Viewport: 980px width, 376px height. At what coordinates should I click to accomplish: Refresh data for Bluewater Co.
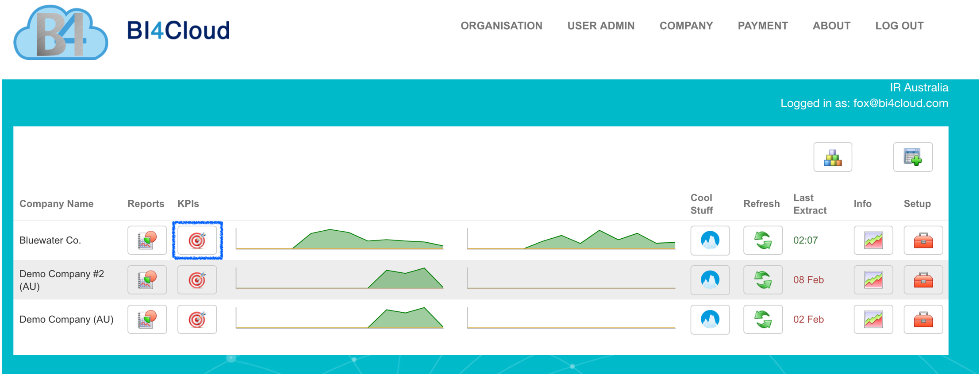763,240
